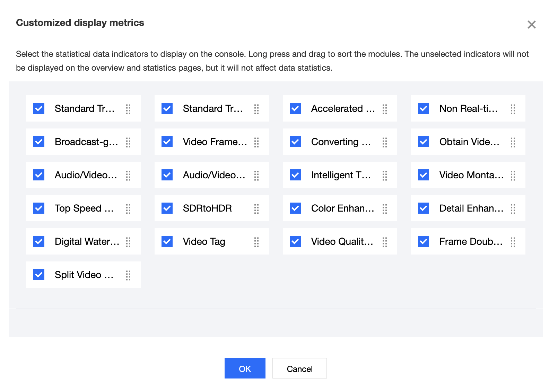Click the Detail Enhan… label text
The image size is (549, 392).
(471, 208)
